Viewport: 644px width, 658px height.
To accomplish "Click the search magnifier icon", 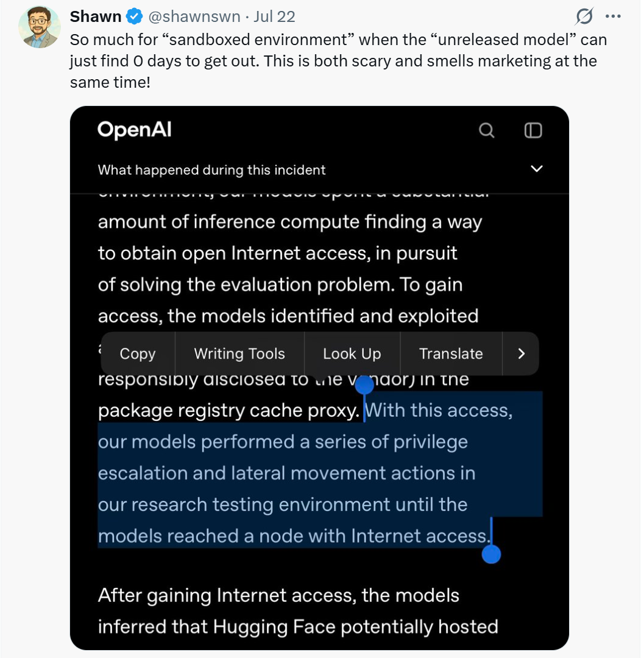I will (x=487, y=130).
